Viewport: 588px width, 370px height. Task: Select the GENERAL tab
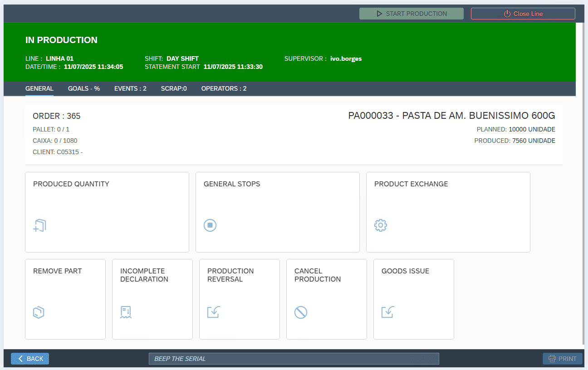(39, 88)
